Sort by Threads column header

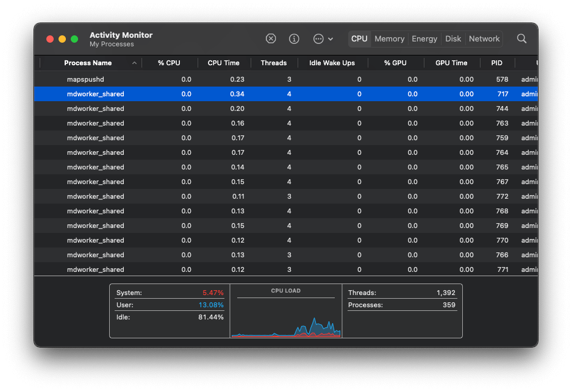click(273, 63)
